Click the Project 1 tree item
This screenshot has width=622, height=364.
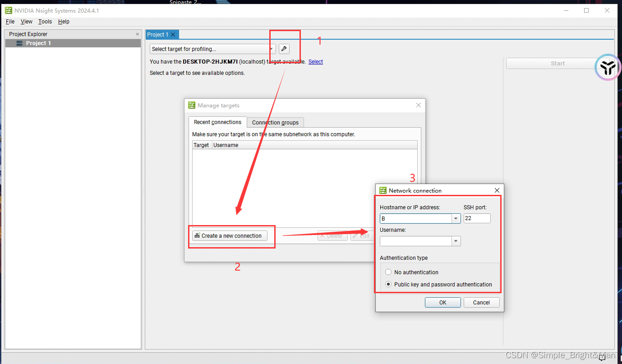coord(38,43)
